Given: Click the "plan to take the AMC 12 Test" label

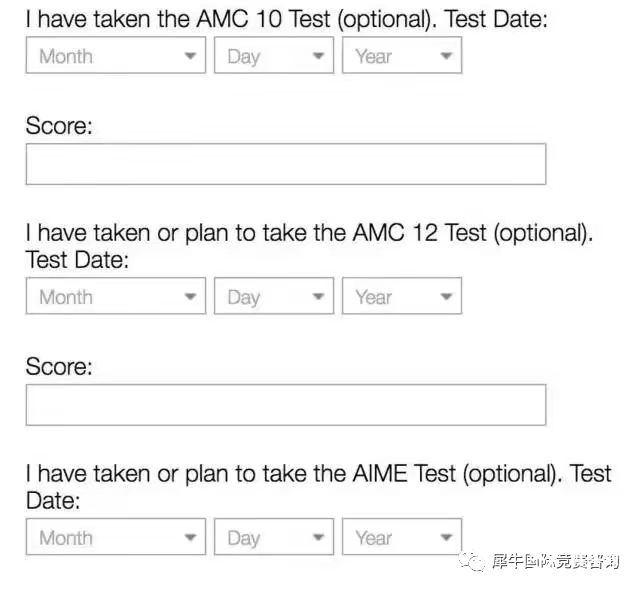Looking at the screenshot, I should (300, 233).
